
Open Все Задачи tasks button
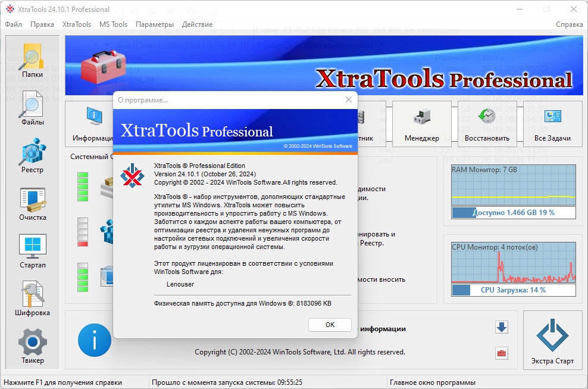(552, 123)
